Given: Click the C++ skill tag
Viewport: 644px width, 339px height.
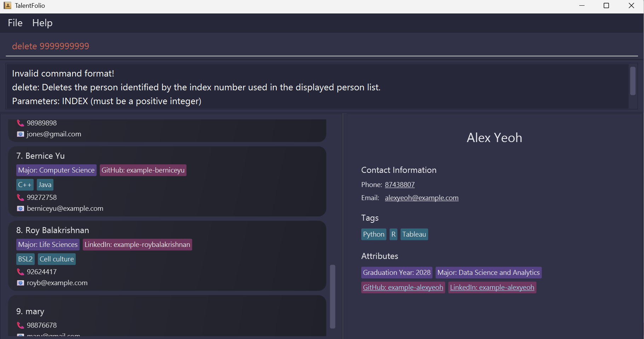Looking at the screenshot, I should pos(25,185).
